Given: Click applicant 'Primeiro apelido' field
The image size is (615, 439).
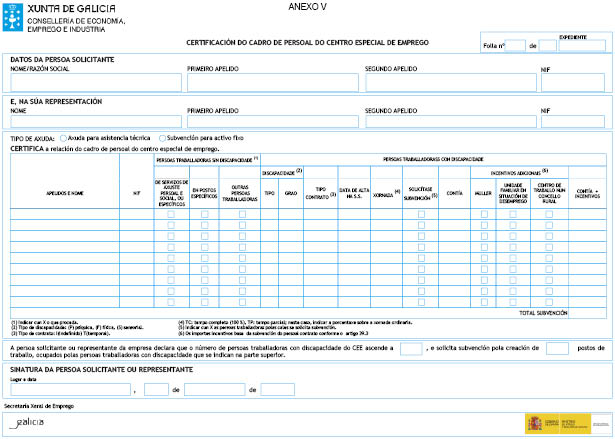Looking at the screenshot, I should pos(273,83).
